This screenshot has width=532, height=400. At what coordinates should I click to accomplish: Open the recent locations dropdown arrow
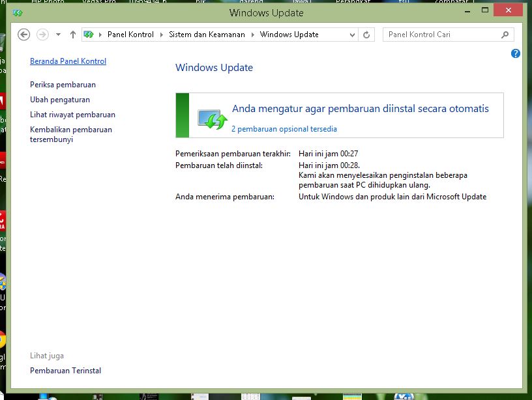coord(59,35)
